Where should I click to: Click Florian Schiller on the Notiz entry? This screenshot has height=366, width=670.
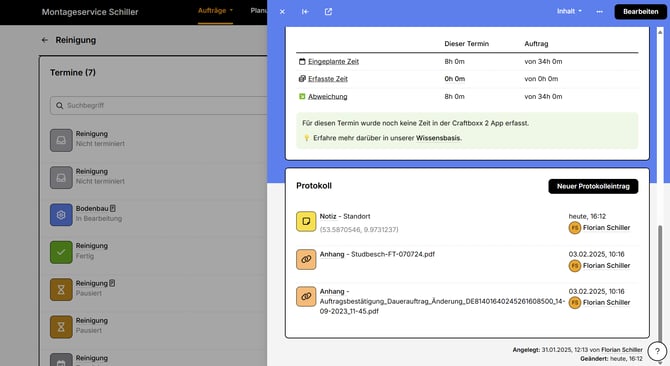pos(606,228)
